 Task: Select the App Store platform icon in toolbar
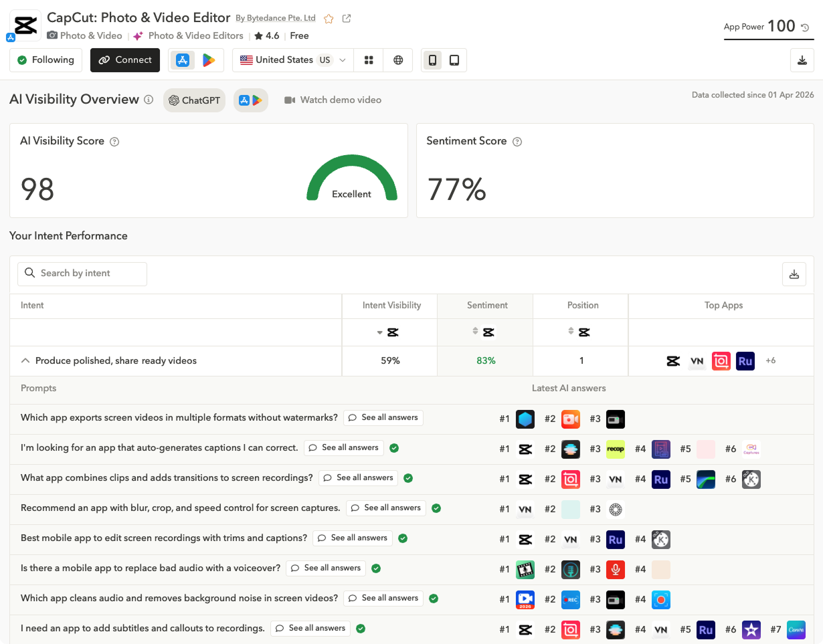tap(183, 60)
